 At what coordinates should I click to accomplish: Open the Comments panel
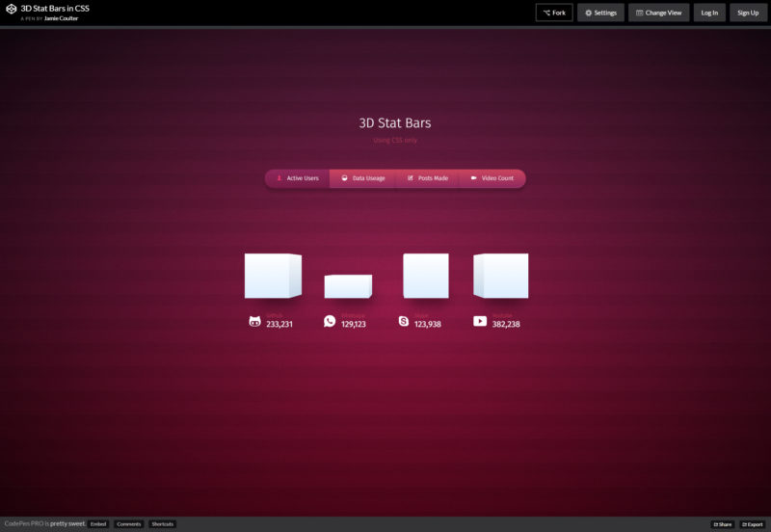129,524
